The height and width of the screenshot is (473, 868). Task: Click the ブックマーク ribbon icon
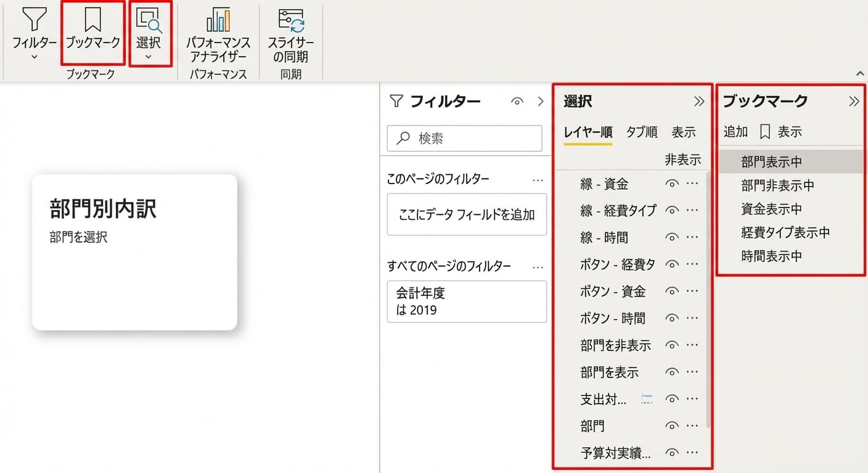pyautogui.click(x=93, y=20)
